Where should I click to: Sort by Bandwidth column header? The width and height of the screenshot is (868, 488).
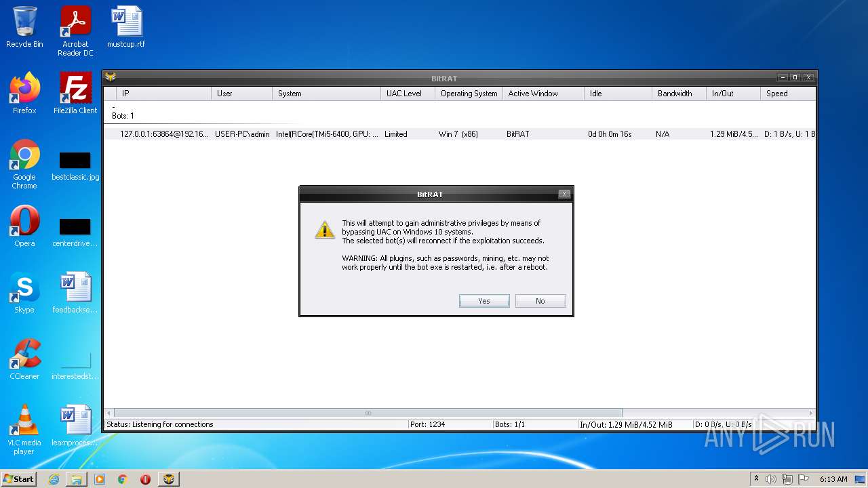679,94
